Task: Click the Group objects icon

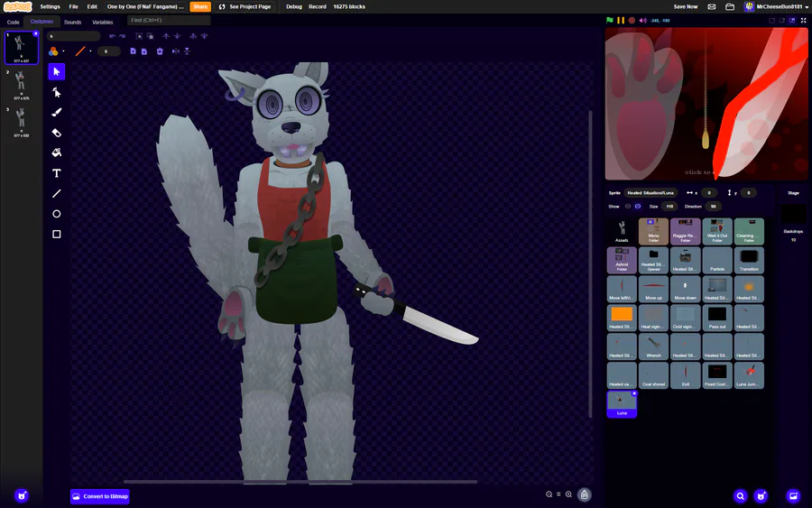Action: click(139, 36)
